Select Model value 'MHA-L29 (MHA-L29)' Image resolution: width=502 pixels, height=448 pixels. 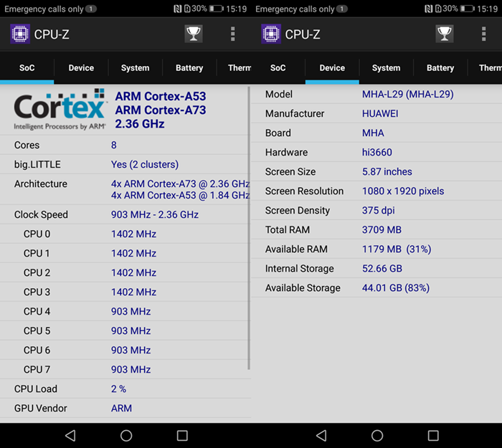407,94
